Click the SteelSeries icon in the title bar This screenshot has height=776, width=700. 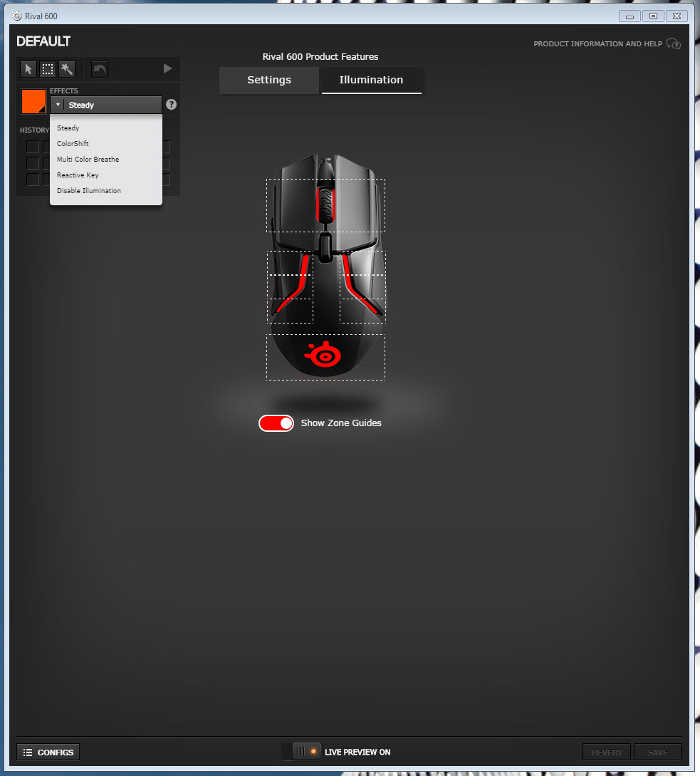17,16
